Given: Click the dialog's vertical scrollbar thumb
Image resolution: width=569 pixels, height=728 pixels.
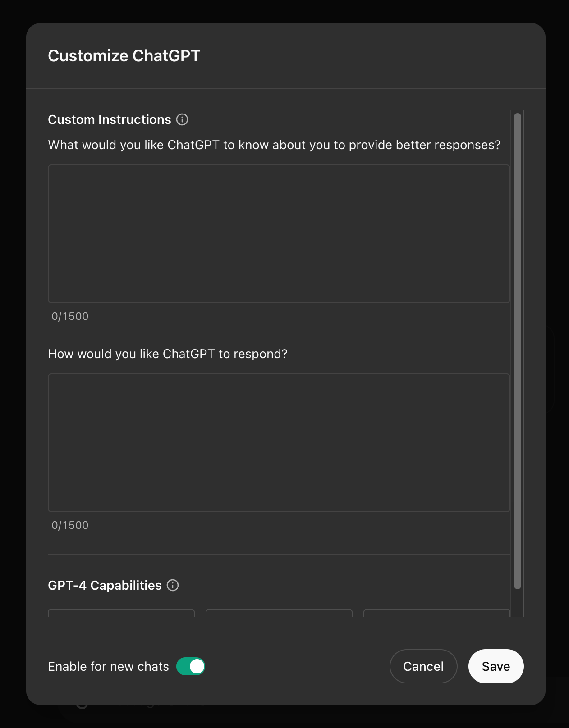Looking at the screenshot, I should [518, 351].
